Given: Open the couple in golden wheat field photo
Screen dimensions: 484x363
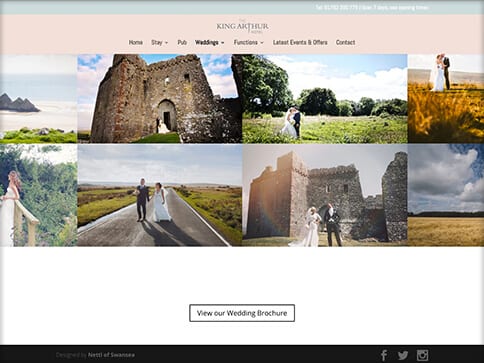Looking at the screenshot, I should 446,99.
